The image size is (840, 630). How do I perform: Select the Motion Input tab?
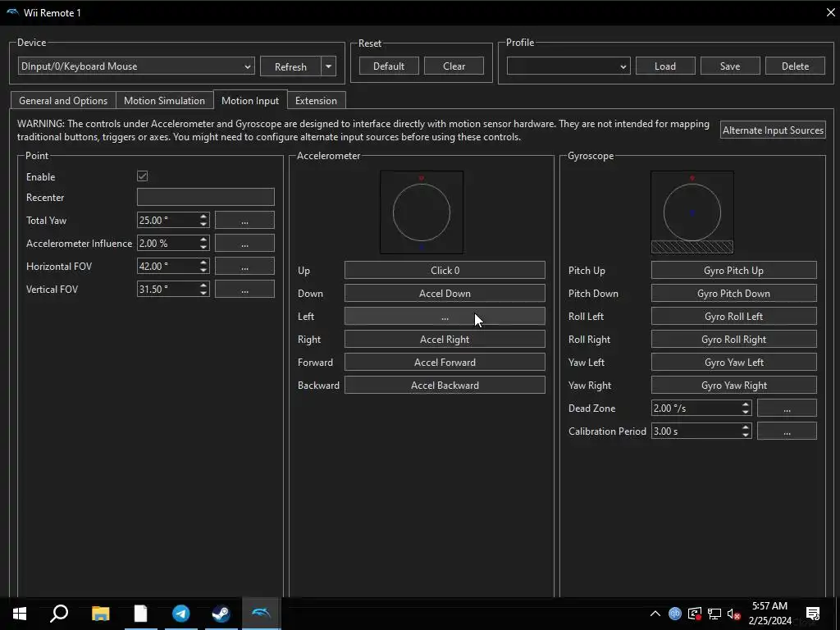click(250, 100)
